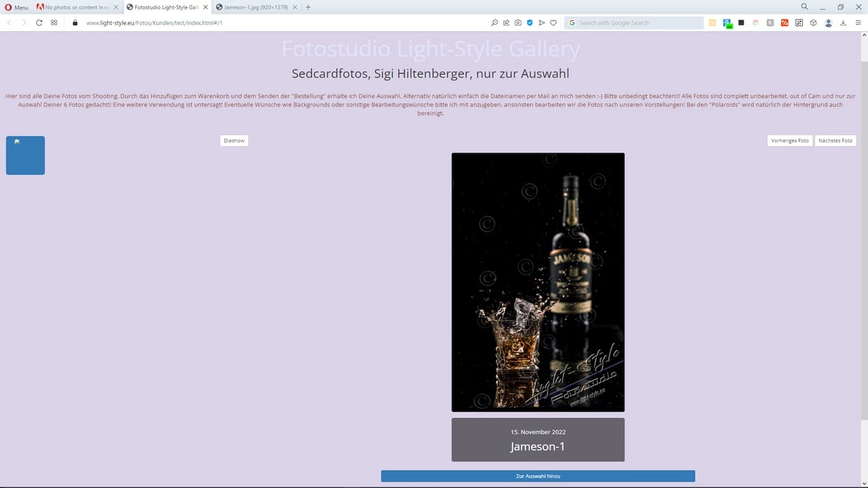Go back with the browser back arrow
868x488 pixels.
[x=9, y=22]
